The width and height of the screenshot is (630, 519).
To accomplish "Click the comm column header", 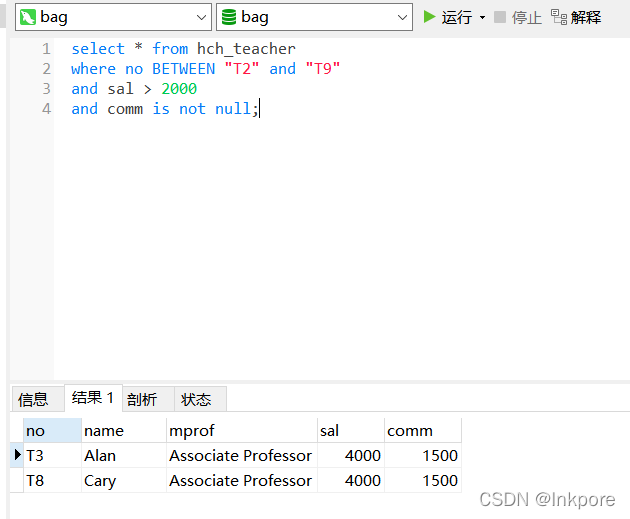I will point(423,431).
